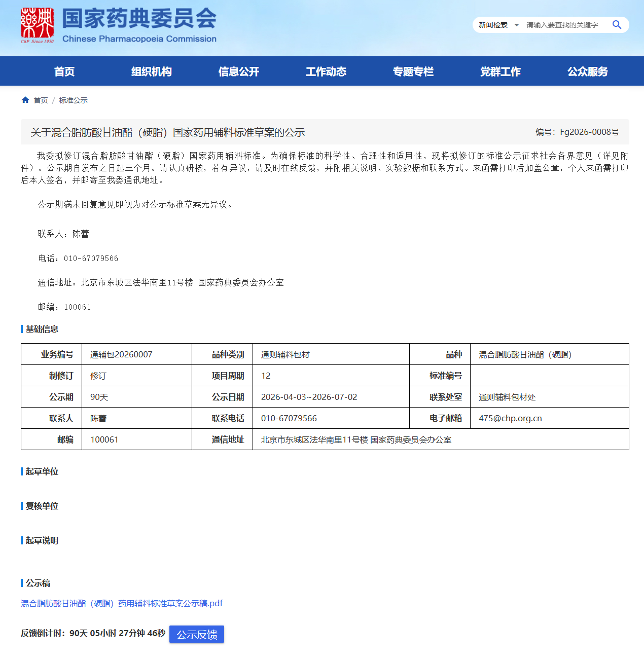
Task: Open the 公众服务 navigation menu
Action: coord(588,71)
